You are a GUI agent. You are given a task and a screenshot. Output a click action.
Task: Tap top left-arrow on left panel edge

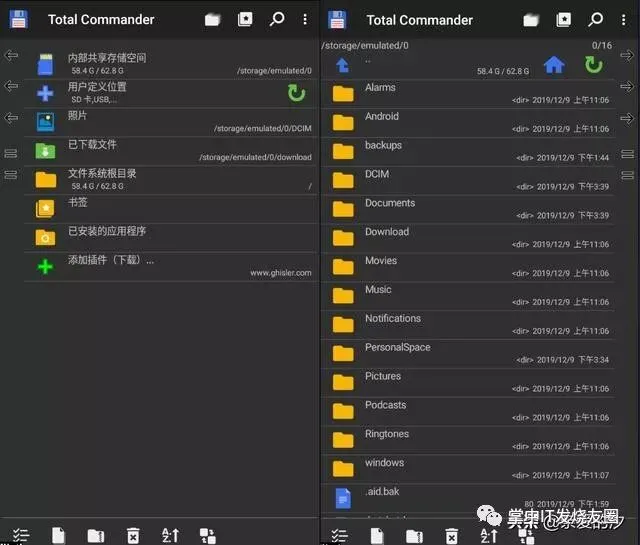point(11,55)
